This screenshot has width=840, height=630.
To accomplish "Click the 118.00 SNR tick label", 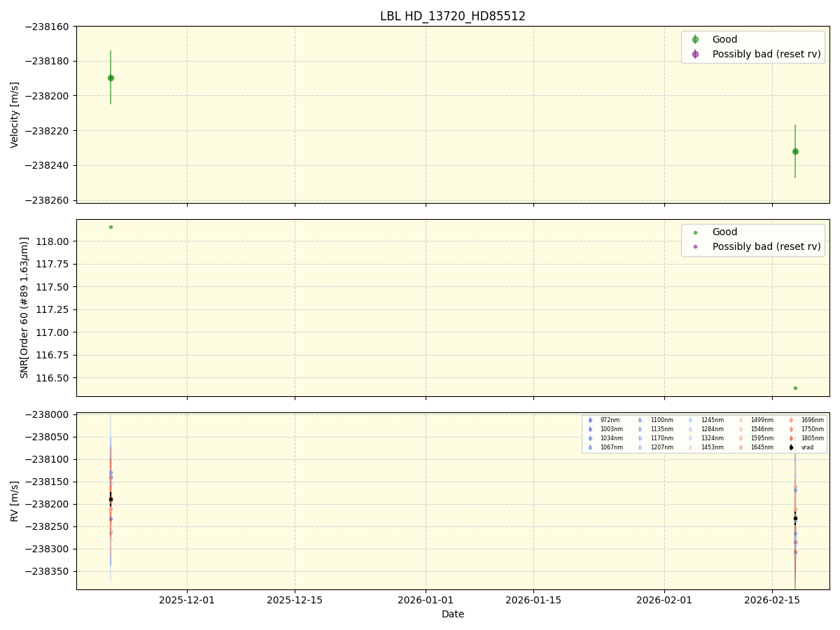I will [x=53, y=241].
